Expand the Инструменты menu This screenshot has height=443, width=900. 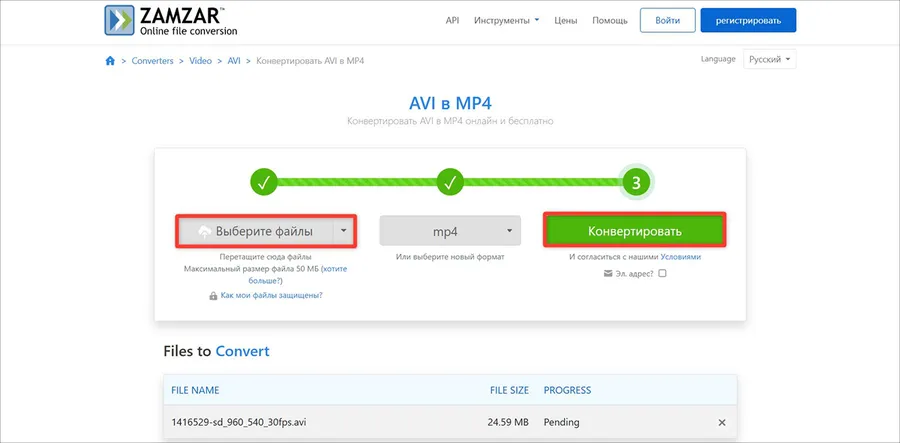click(x=506, y=21)
